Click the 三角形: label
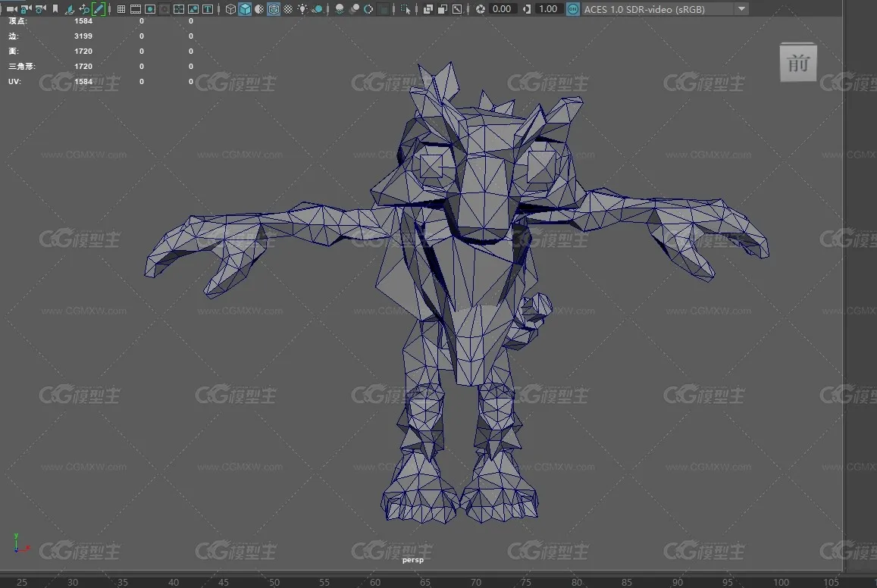Viewport: 877px width, 588px height. [x=22, y=66]
